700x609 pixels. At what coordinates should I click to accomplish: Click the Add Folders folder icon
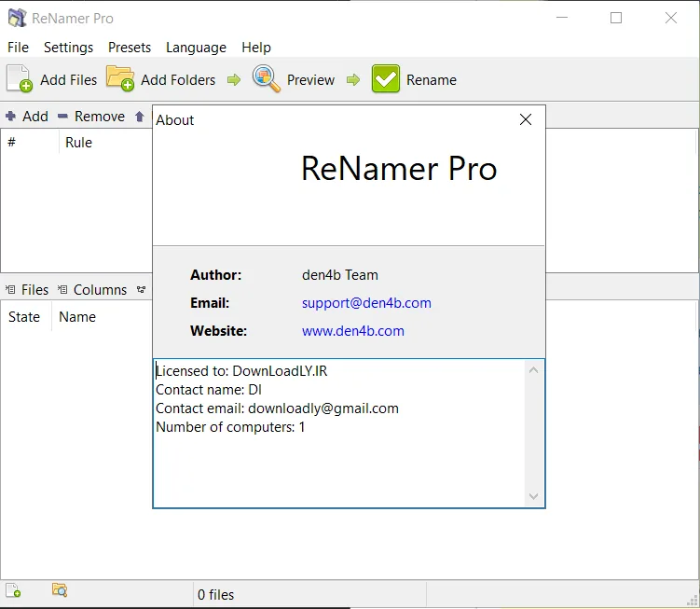(120, 77)
